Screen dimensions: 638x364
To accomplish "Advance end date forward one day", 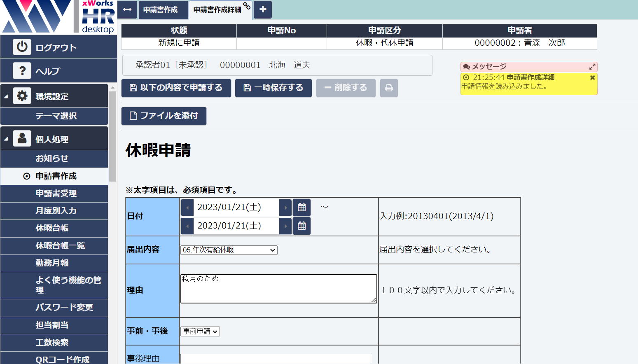I will [285, 226].
